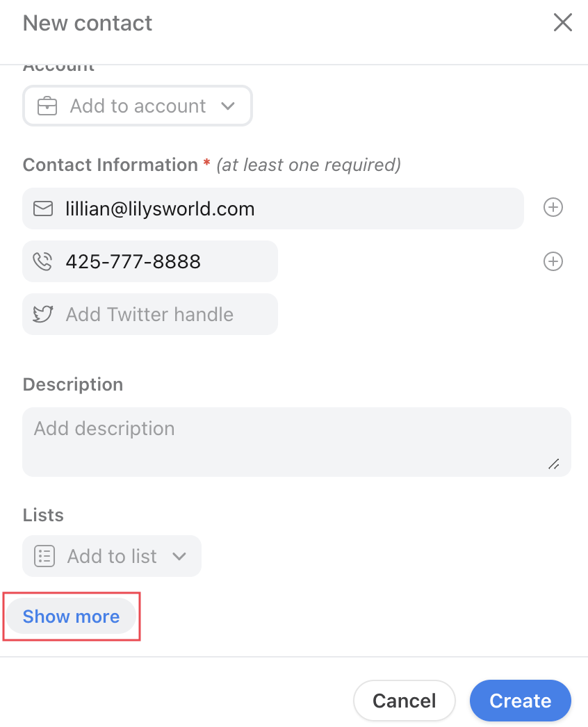Open the Add to account dropdown
Viewport: 588px width, 727px height.
tap(137, 106)
